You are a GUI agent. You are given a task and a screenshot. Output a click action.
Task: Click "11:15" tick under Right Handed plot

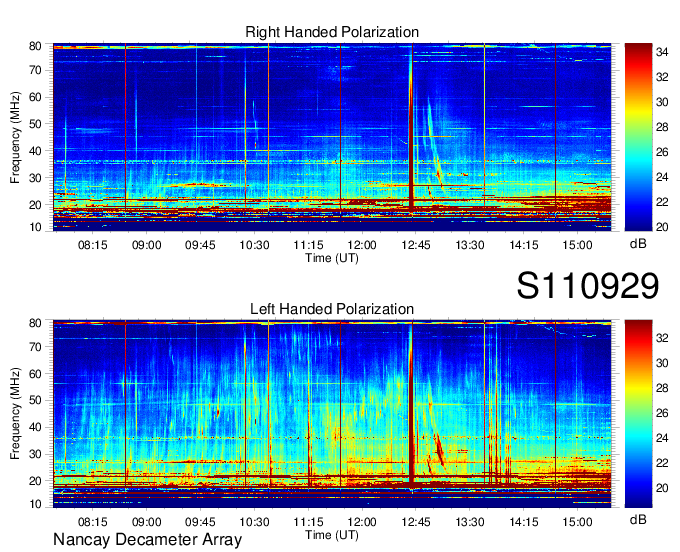click(308, 245)
